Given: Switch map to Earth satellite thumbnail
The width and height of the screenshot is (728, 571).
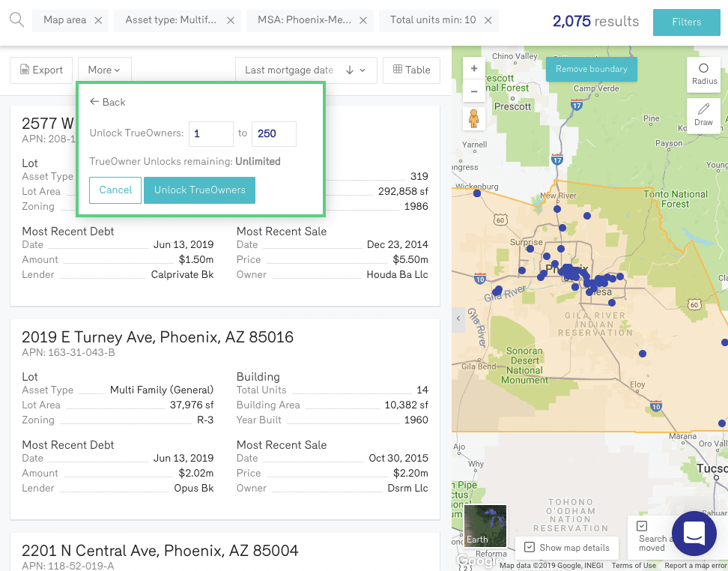Looking at the screenshot, I should coord(485,525).
